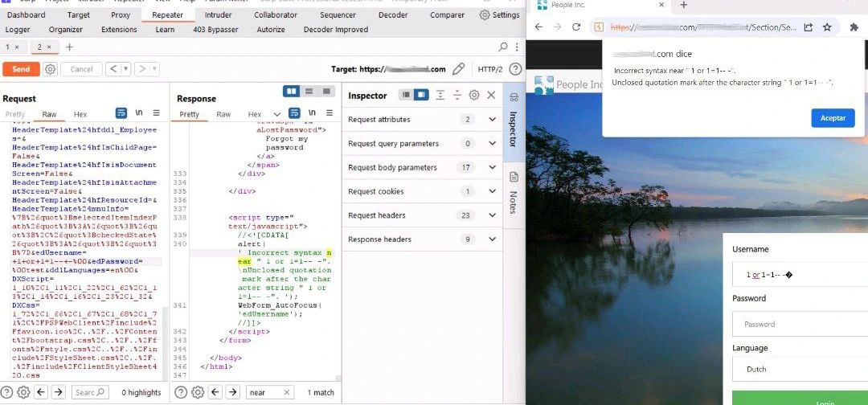Click the orange Send button
This screenshot has width=868, height=405.
pos(21,69)
